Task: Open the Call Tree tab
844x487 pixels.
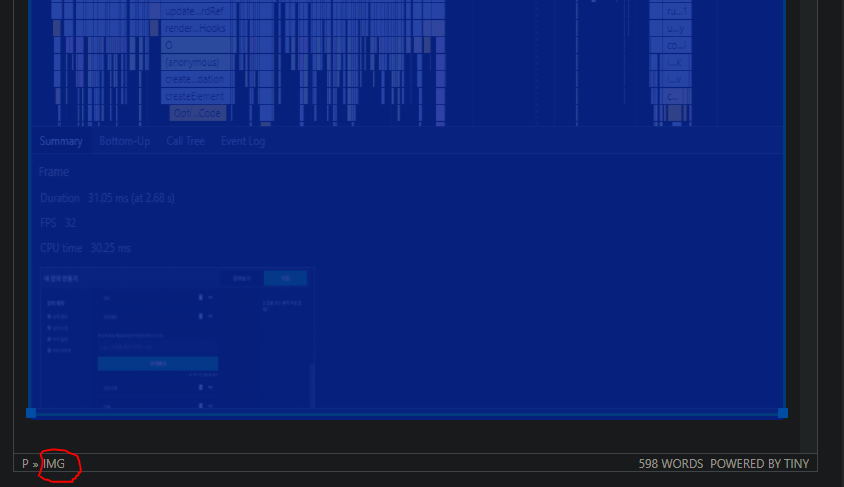Action: (185, 141)
